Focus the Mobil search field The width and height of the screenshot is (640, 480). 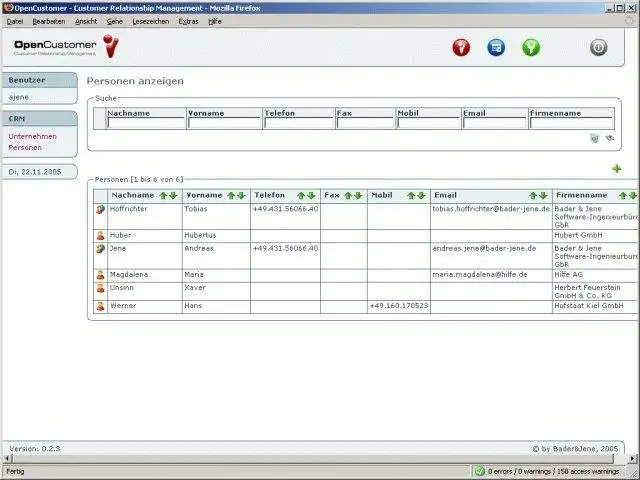[428, 123]
